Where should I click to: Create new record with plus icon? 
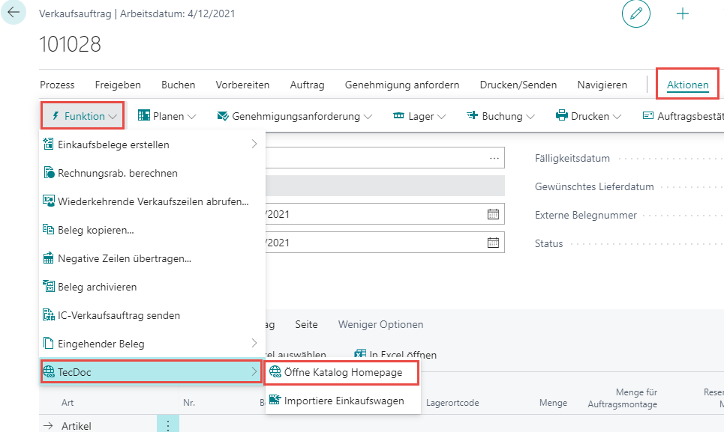pos(682,14)
